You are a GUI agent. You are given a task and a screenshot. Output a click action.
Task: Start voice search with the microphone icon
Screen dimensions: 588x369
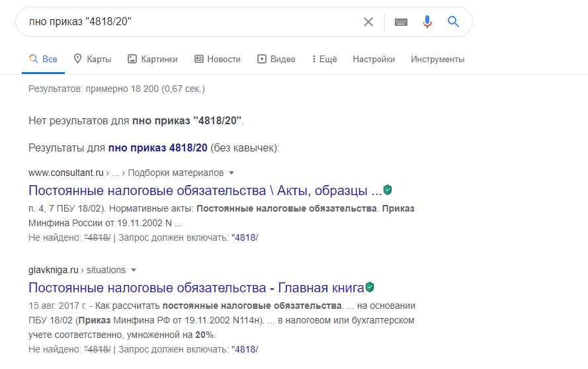[x=427, y=22]
